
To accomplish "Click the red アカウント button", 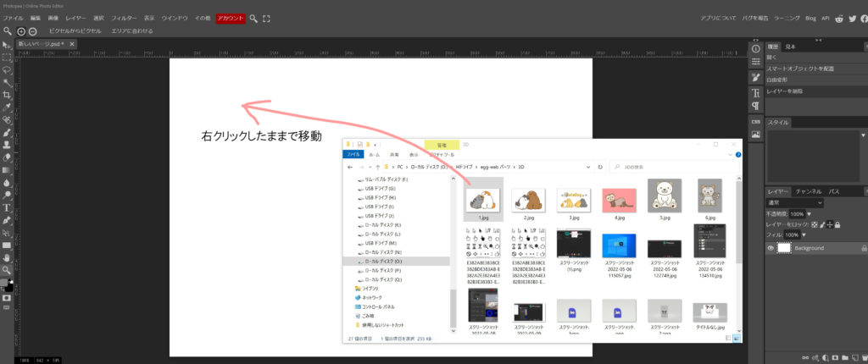I will pos(231,18).
